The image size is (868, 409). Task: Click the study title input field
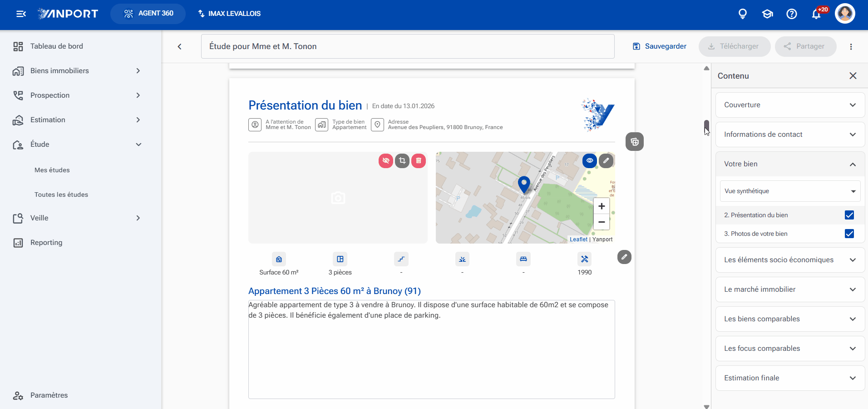pyautogui.click(x=408, y=46)
